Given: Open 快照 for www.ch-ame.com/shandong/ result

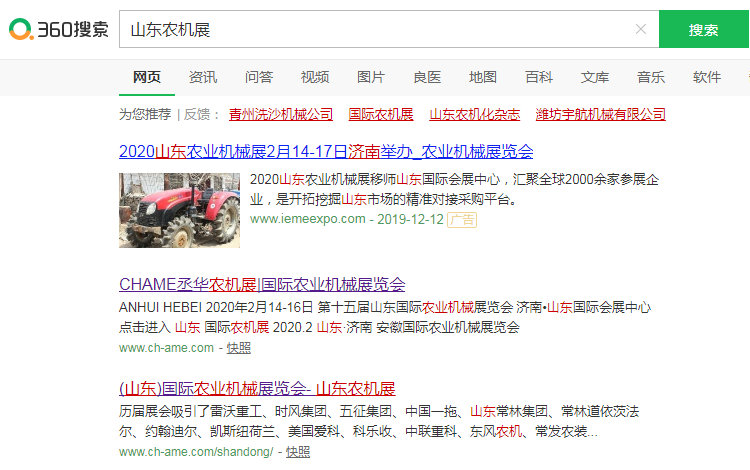Looking at the screenshot, I should [298, 452].
